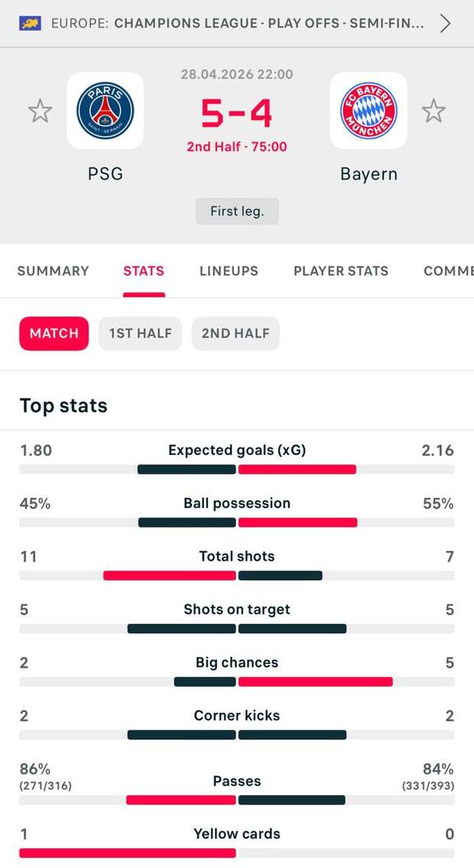Image resolution: width=474 pixels, height=868 pixels.
Task: Go to the Player Stats tab
Action: (x=341, y=271)
